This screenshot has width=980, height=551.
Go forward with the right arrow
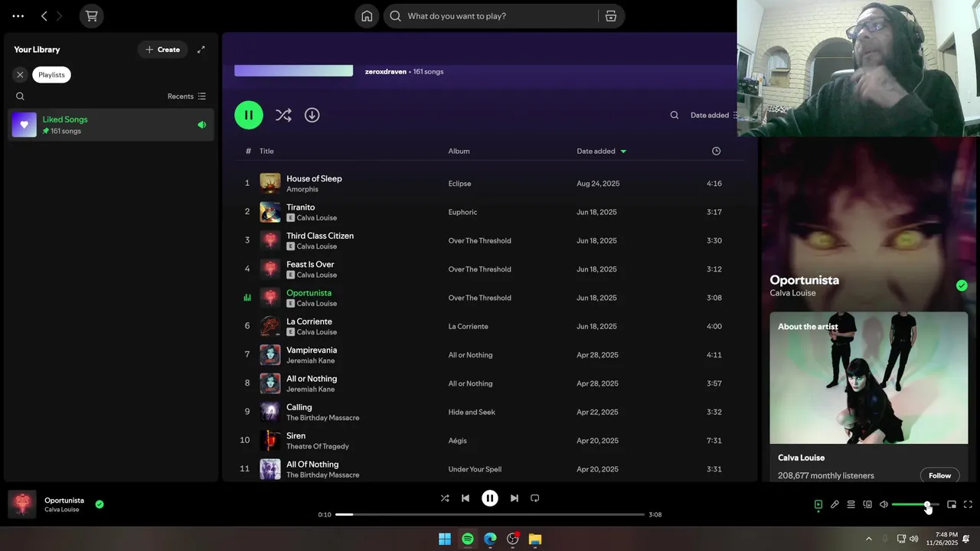click(60, 16)
